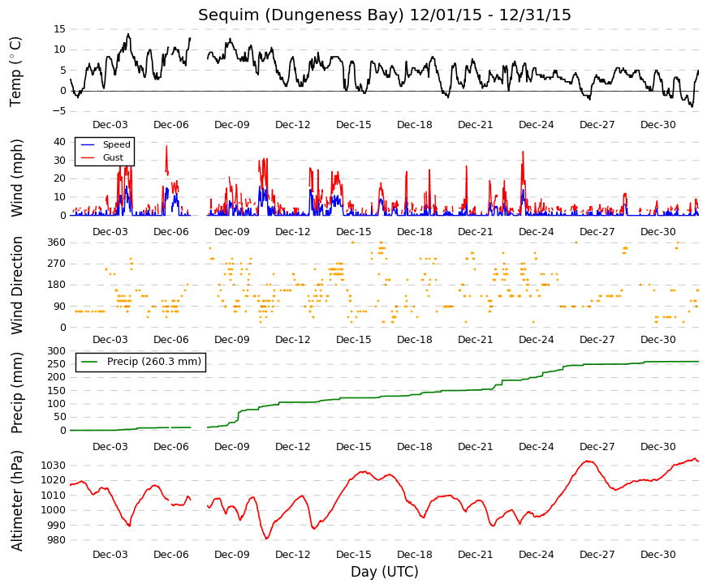Viewport: 707px width, 588px height.
Task: Click the chart title Sequim (Dungeness Bay)
Action: tap(301, 15)
